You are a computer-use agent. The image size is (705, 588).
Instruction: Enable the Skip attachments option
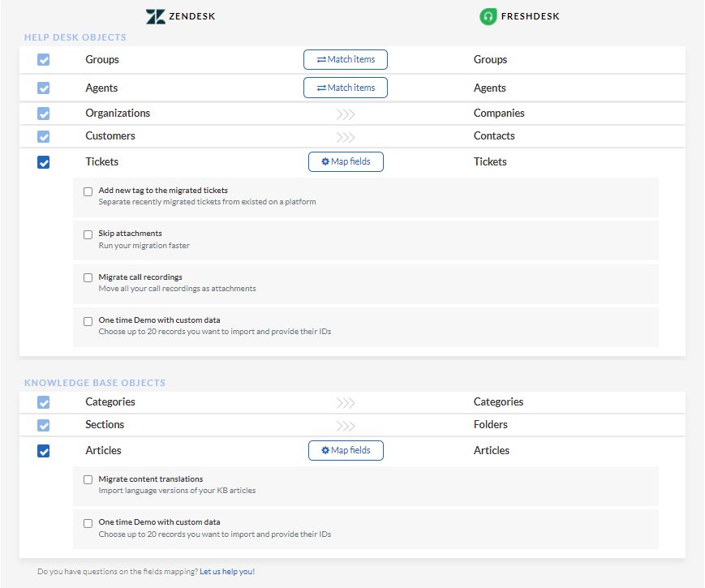coord(88,234)
